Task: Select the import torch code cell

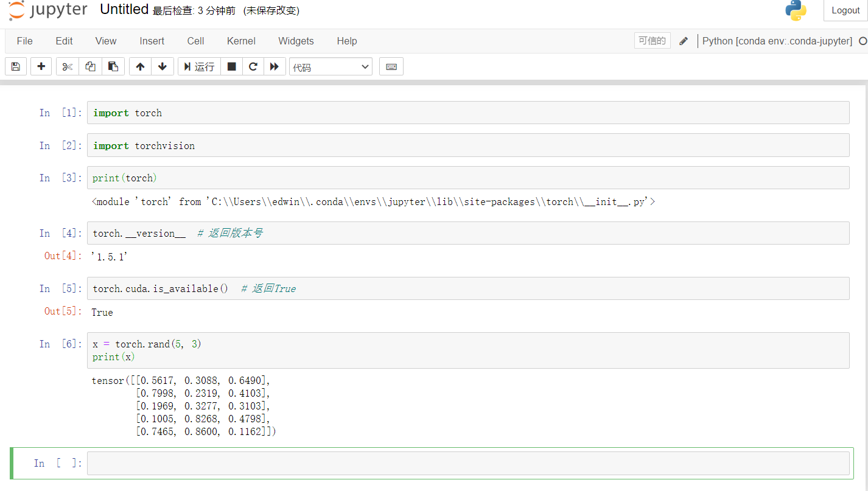Action: click(468, 113)
